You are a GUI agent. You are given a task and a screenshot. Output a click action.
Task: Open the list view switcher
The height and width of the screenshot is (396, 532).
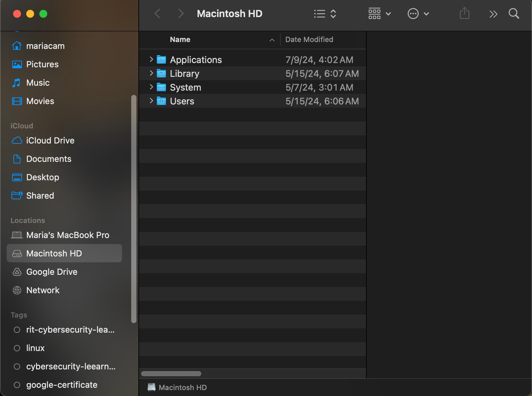pyautogui.click(x=325, y=14)
